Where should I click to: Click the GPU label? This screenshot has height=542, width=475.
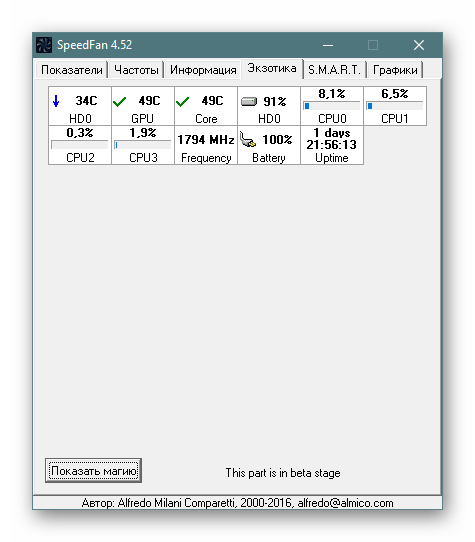coord(142,119)
